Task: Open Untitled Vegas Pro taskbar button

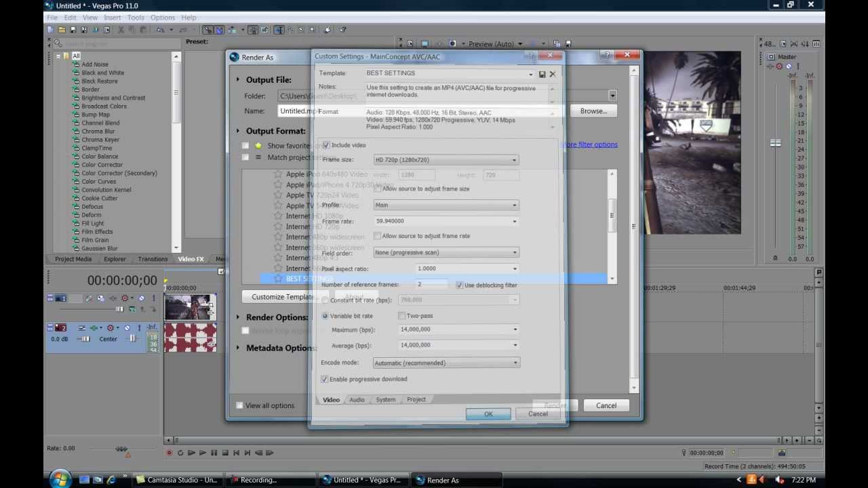Action: click(x=363, y=480)
